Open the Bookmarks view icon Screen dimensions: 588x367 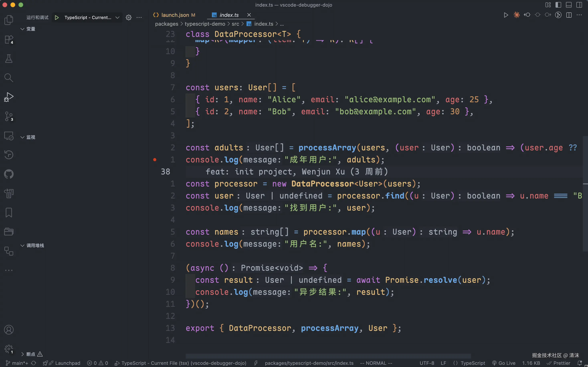(x=9, y=213)
